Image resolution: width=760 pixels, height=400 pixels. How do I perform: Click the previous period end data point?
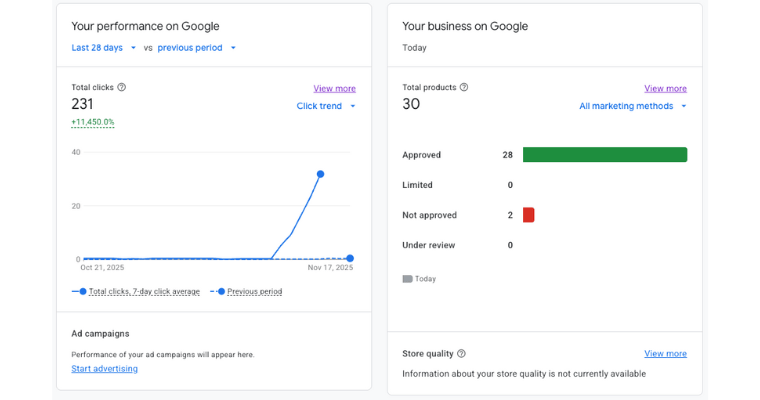350,258
